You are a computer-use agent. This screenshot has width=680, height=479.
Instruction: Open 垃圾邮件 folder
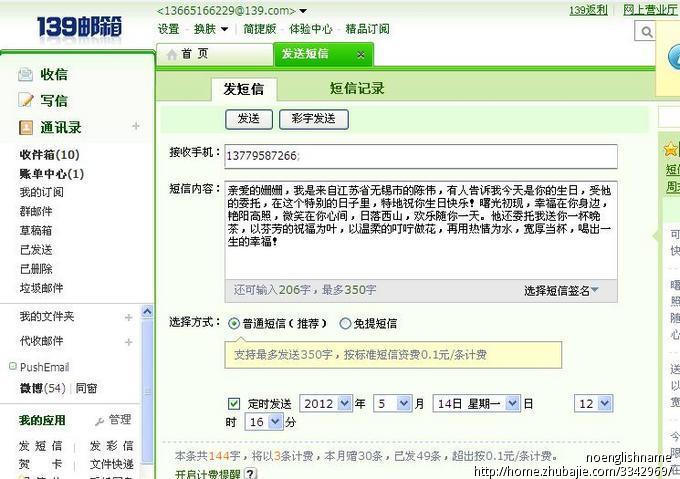click(x=42, y=288)
